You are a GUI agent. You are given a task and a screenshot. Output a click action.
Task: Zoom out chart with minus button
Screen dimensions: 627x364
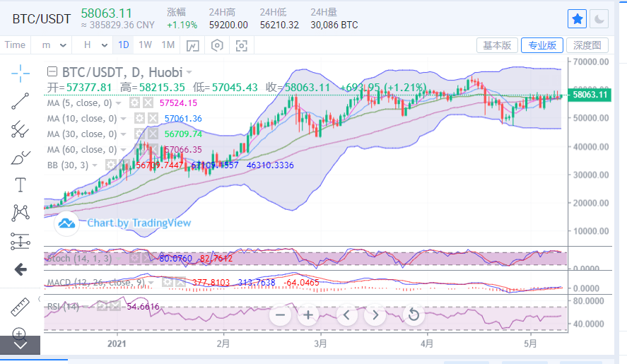(281, 315)
